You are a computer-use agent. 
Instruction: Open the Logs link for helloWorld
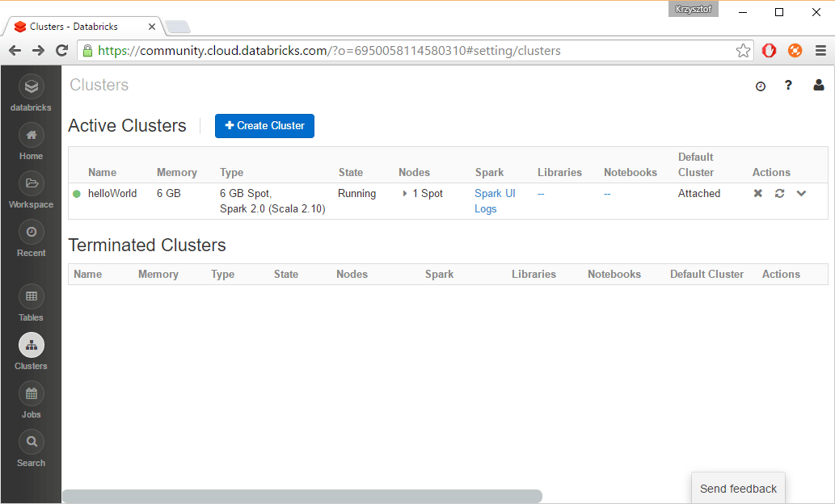486,209
